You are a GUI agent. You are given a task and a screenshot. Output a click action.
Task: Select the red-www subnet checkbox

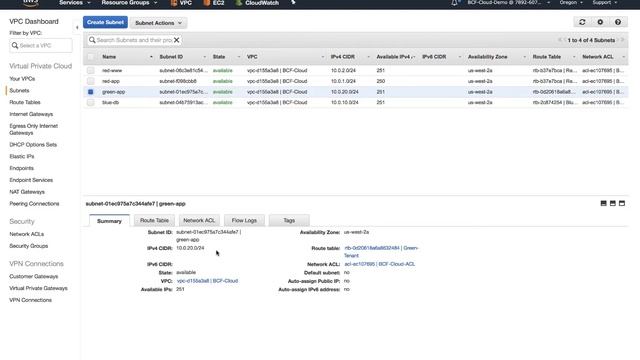[91, 71]
